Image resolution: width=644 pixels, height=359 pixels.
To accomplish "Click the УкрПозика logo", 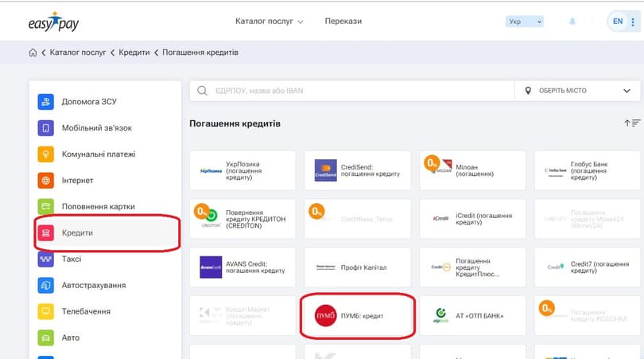I will click(x=211, y=170).
